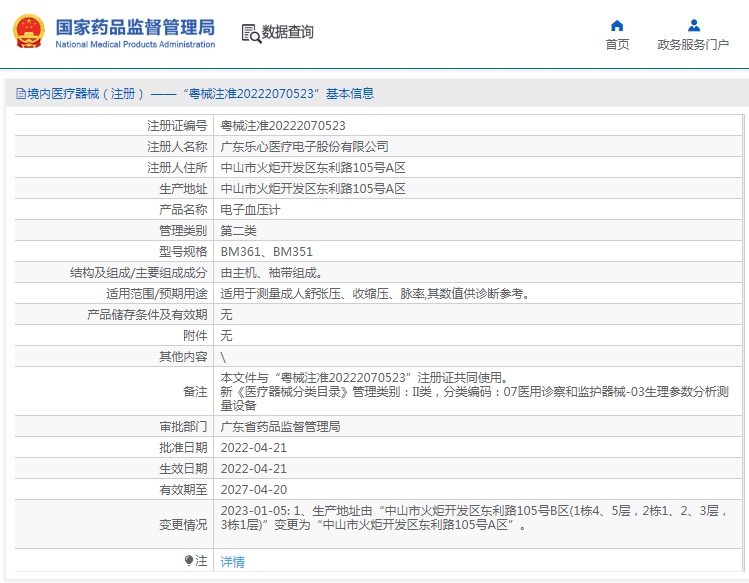The width and height of the screenshot is (749, 583).
Task: Click management category value 第二类
Action: pyautogui.click(x=238, y=231)
